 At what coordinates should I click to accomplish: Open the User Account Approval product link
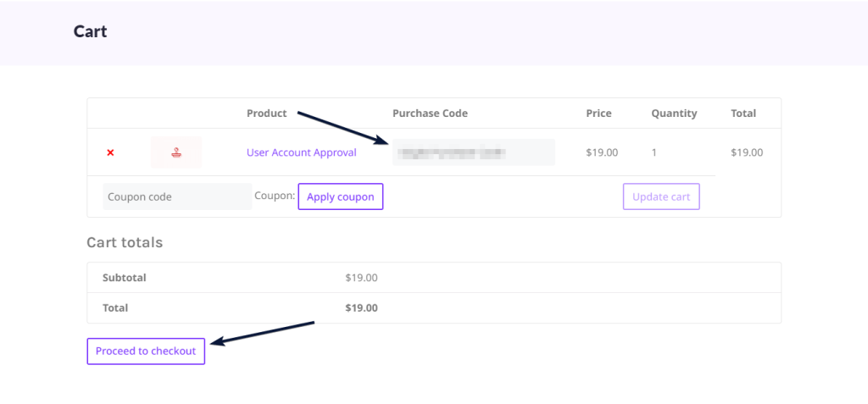301,152
